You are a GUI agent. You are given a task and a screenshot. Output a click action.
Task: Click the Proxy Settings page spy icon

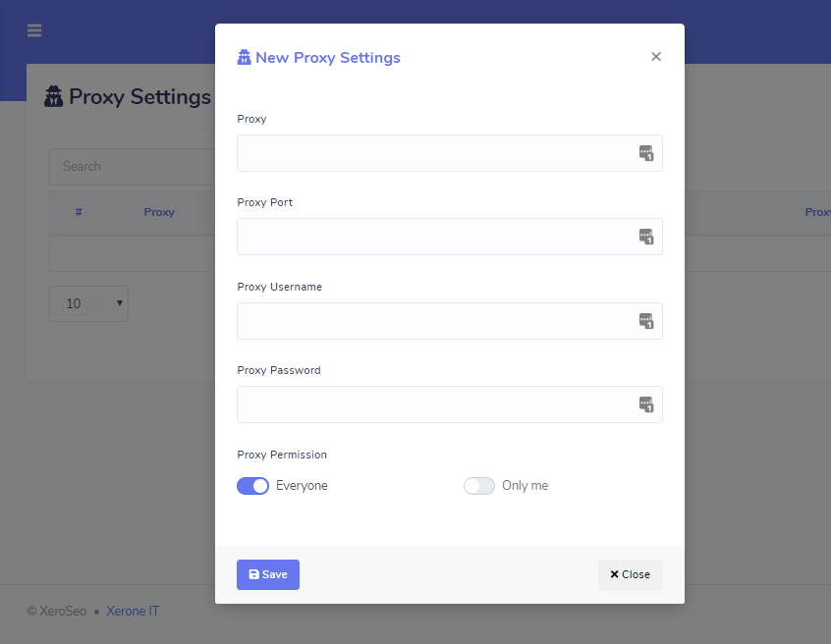(54, 96)
